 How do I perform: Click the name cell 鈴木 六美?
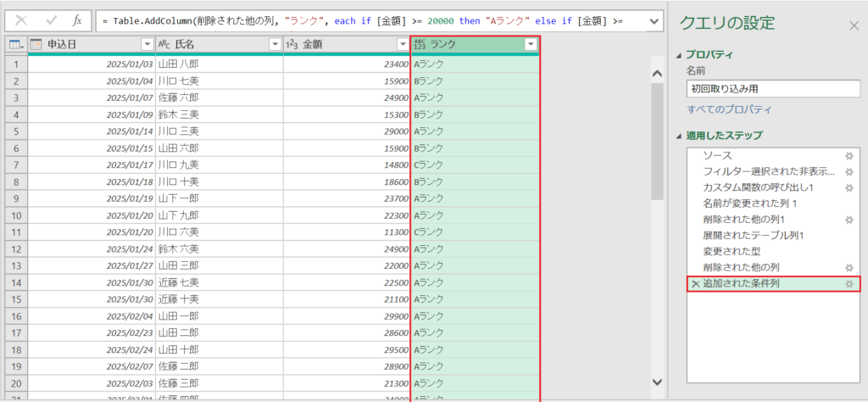(220, 248)
